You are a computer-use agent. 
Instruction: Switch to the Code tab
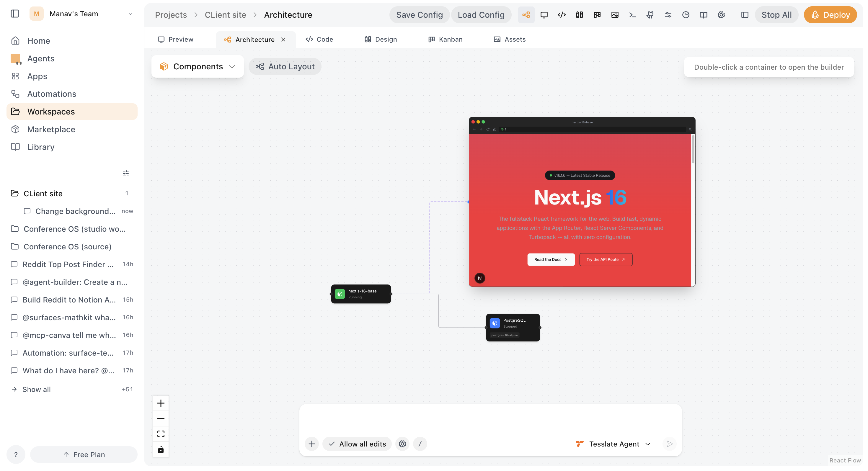point(319,40)
